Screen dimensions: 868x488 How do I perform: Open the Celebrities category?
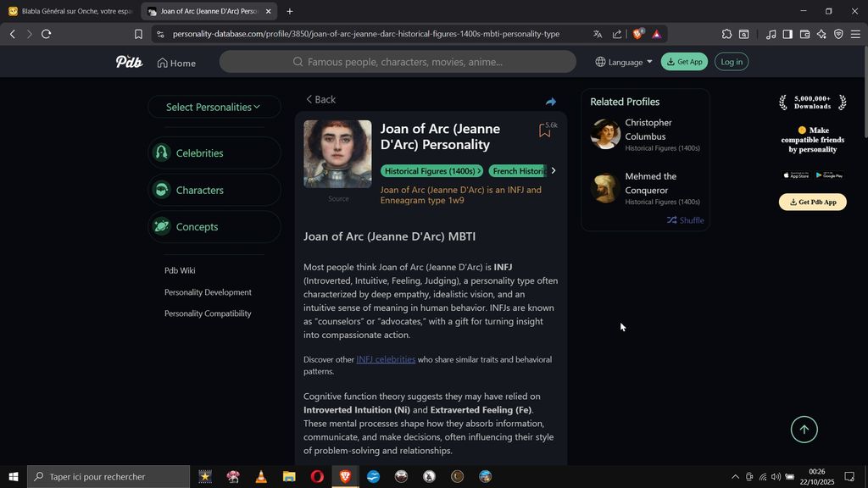pos(214,153)
